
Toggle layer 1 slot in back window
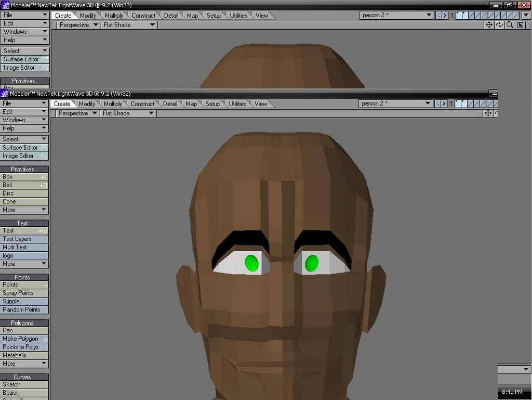tap(459, 15)
